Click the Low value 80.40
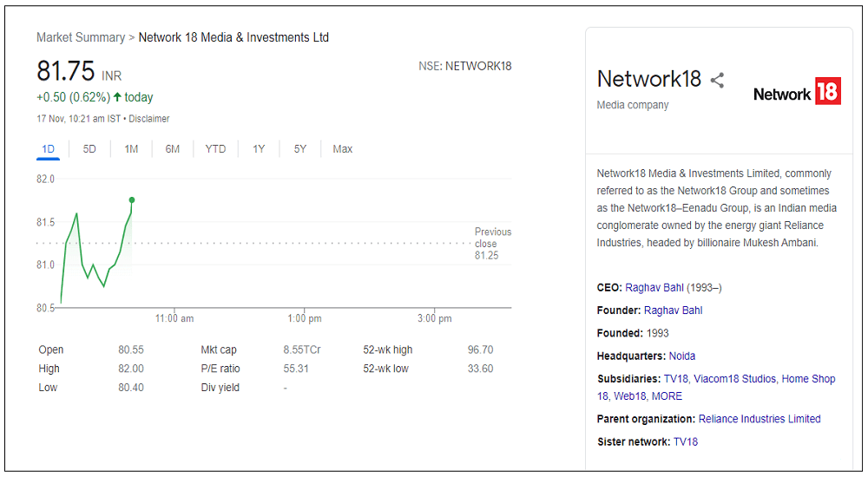 (x=131, y=388)
